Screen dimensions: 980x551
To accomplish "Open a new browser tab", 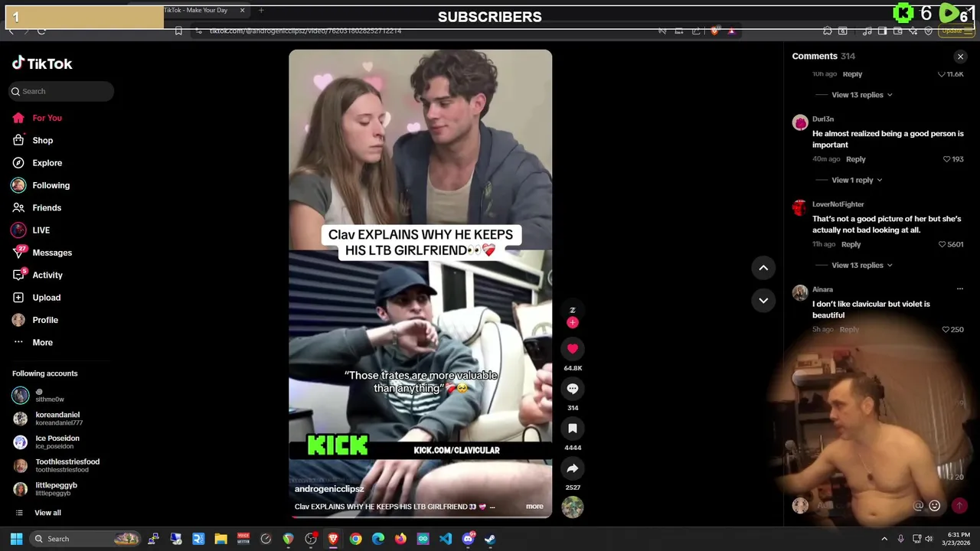I will tap(261, 10).
